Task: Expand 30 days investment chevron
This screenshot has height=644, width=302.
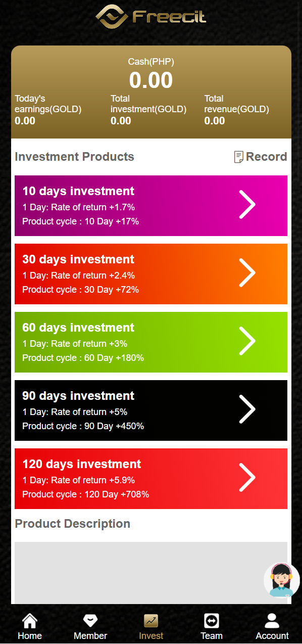Action: (x=247, y=273)
